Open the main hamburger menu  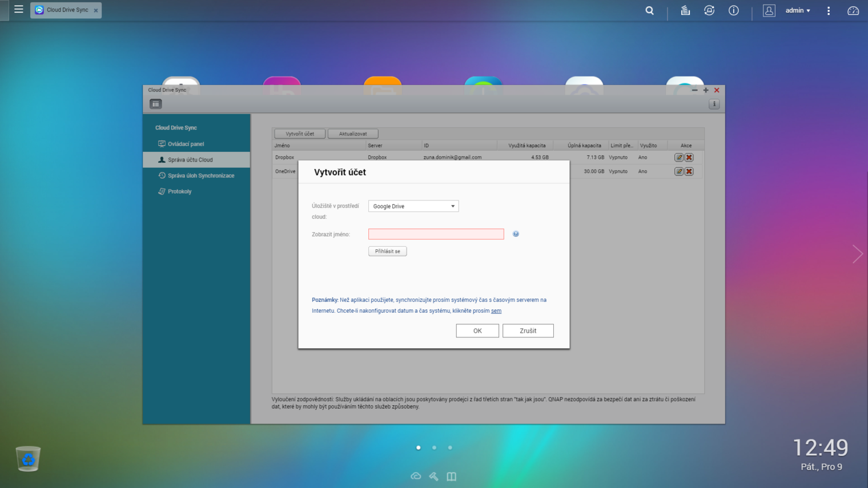point(18,10)
